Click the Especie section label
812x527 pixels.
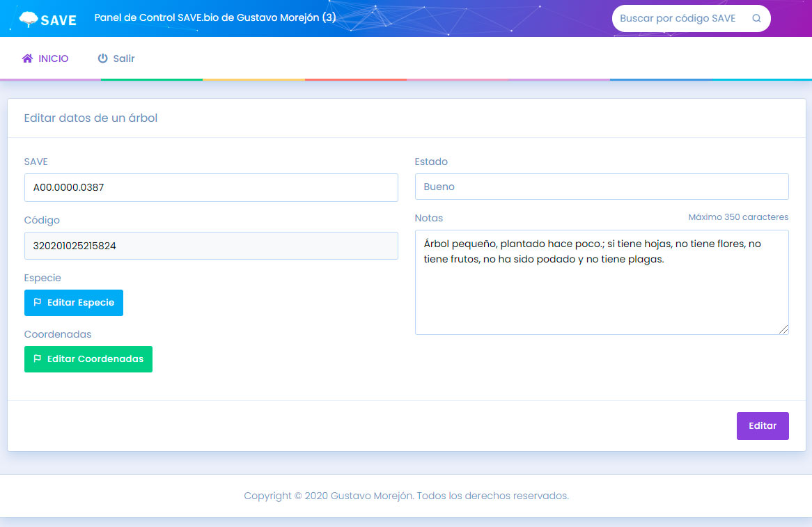pyautogui.click(x=42, y=278)
